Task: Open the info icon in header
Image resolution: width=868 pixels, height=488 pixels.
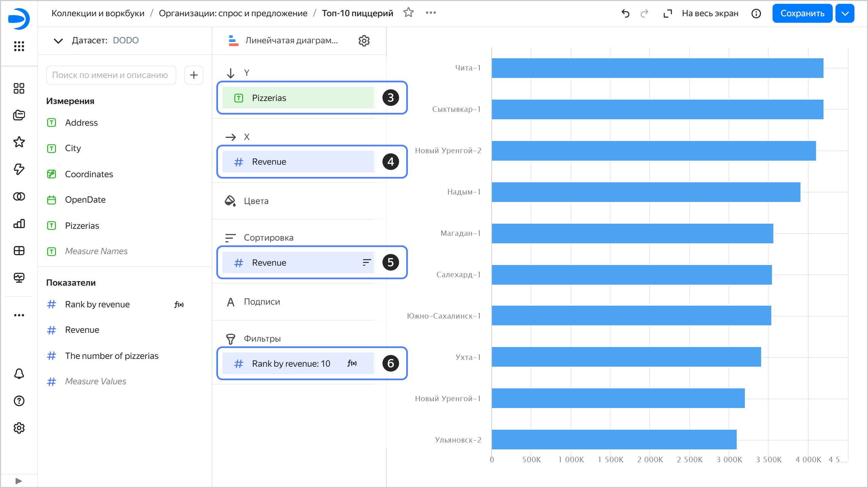Action: click(756, 14)
